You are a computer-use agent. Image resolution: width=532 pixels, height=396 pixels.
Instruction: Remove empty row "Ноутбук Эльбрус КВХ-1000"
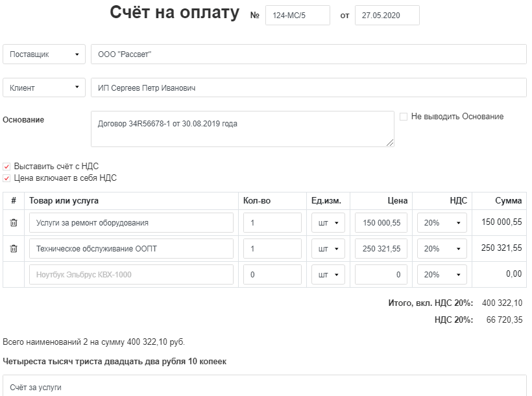pyautogui.click(x=14, y=274)
